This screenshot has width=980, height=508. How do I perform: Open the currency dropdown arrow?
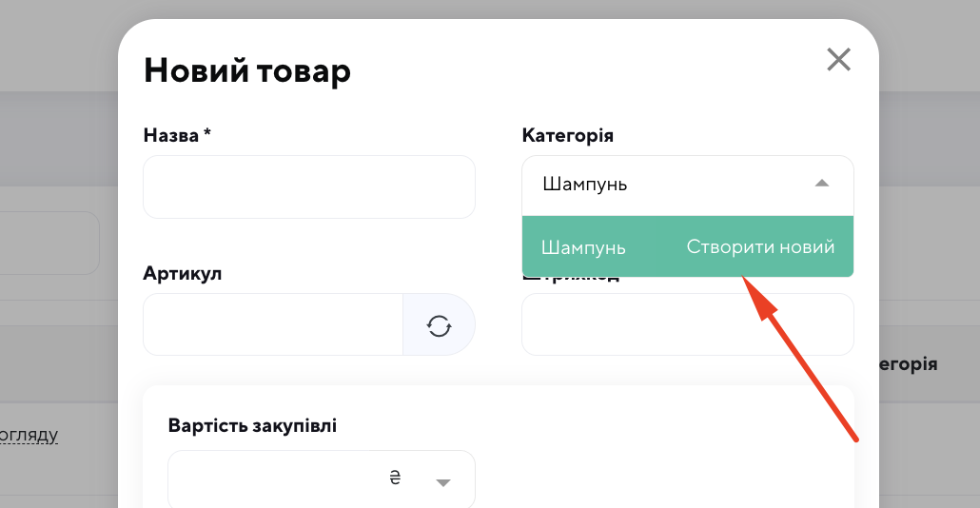tap(442, 482)
